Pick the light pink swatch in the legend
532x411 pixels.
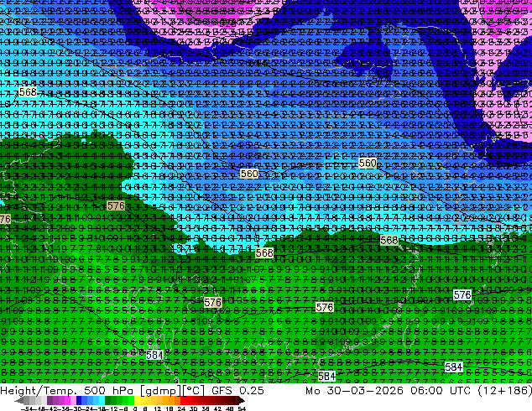point(73,401)
